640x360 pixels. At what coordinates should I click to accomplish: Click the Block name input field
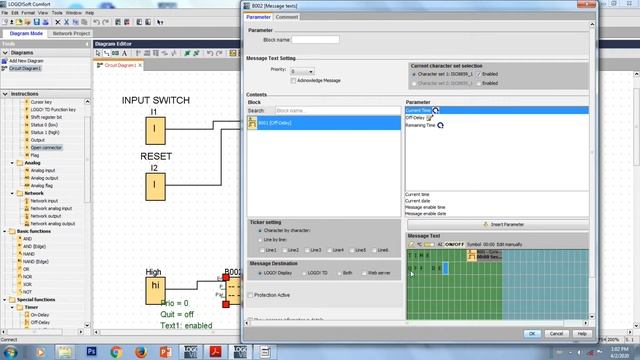pyautogui.click(x=315, y=40)
